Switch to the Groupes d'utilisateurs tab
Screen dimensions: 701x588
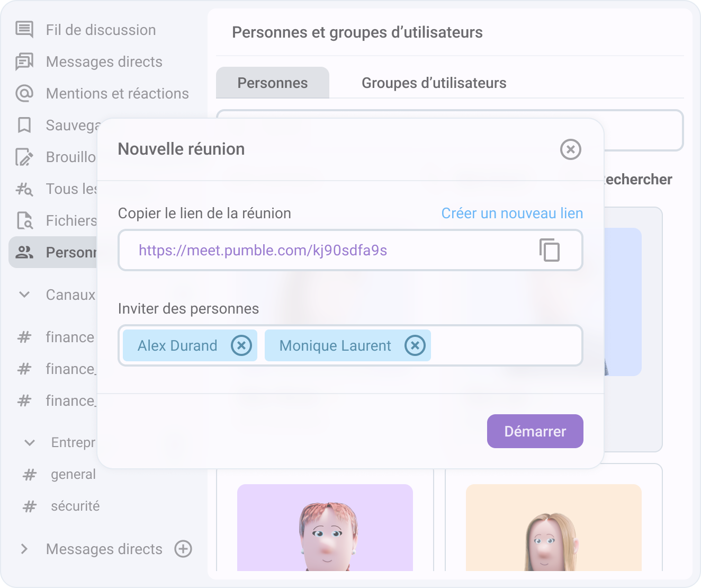coord(434,82)
